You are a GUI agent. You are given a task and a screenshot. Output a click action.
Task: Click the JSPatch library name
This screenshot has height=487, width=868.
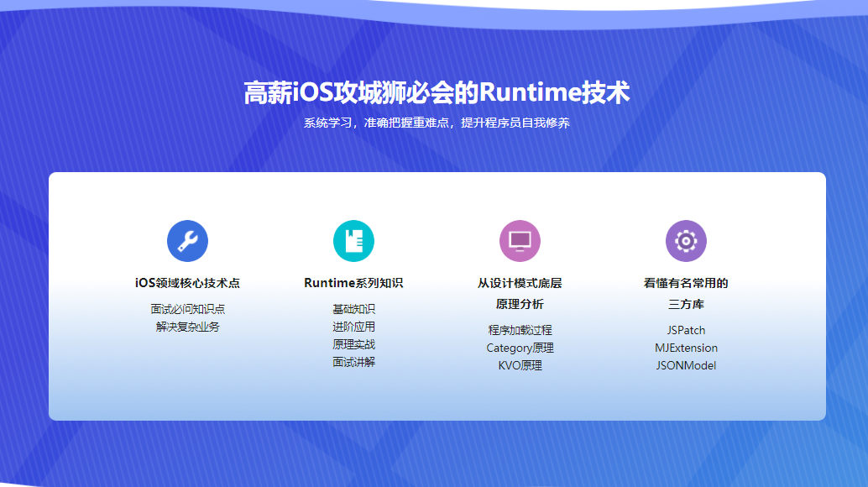(x=686, y=330)
